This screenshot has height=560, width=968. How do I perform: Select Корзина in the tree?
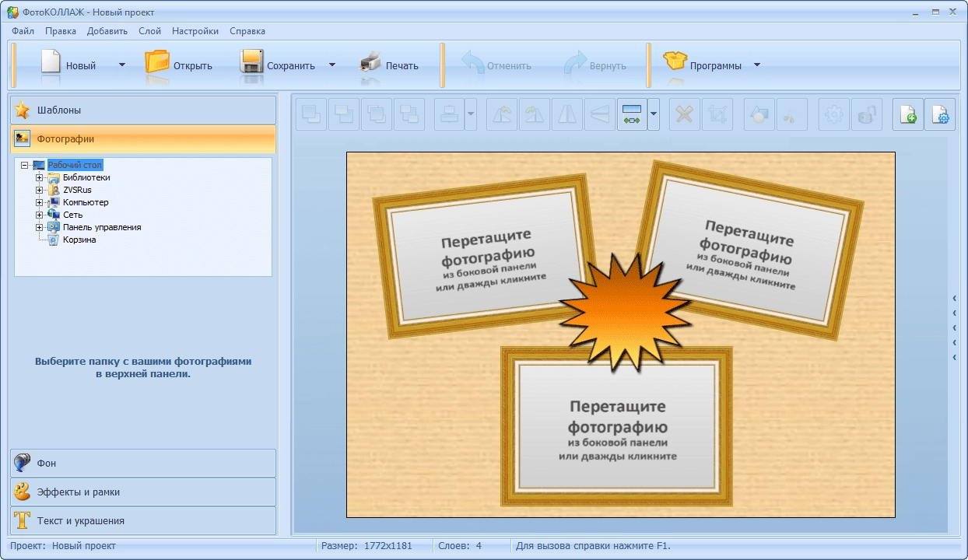click(79, 240)
